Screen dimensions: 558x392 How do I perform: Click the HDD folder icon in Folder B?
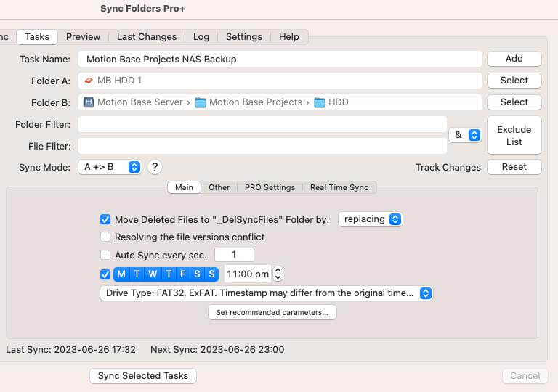pos(320,102)
